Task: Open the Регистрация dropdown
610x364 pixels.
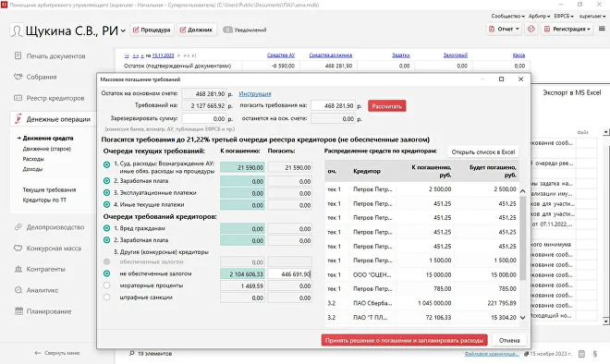Action: point(567,29)
